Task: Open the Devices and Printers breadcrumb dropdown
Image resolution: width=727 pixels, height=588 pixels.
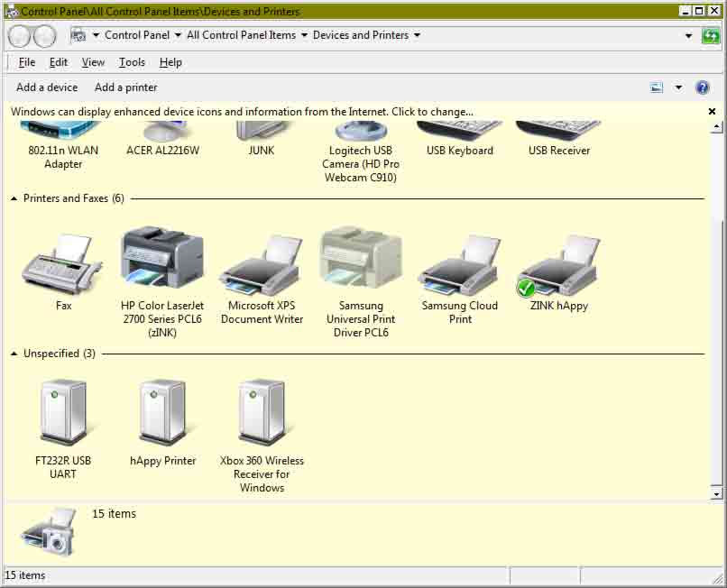Action: [416, 35]
